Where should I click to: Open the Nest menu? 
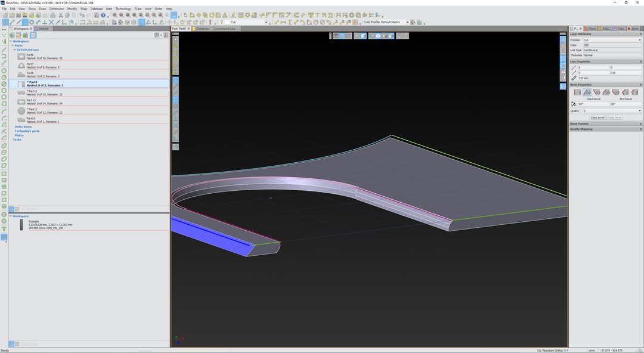[109, 8]
